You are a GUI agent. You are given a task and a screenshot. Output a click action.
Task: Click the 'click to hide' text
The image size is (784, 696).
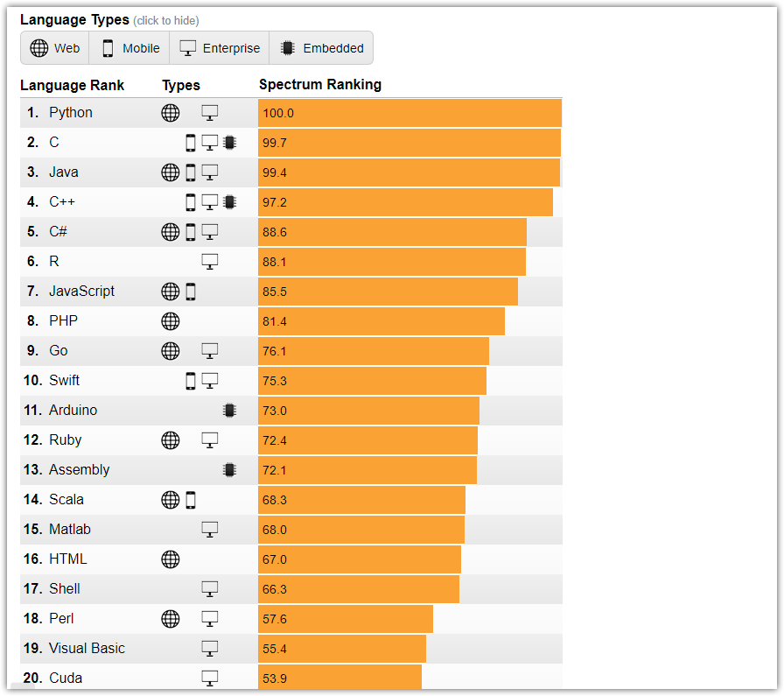[x=165, y=20]
